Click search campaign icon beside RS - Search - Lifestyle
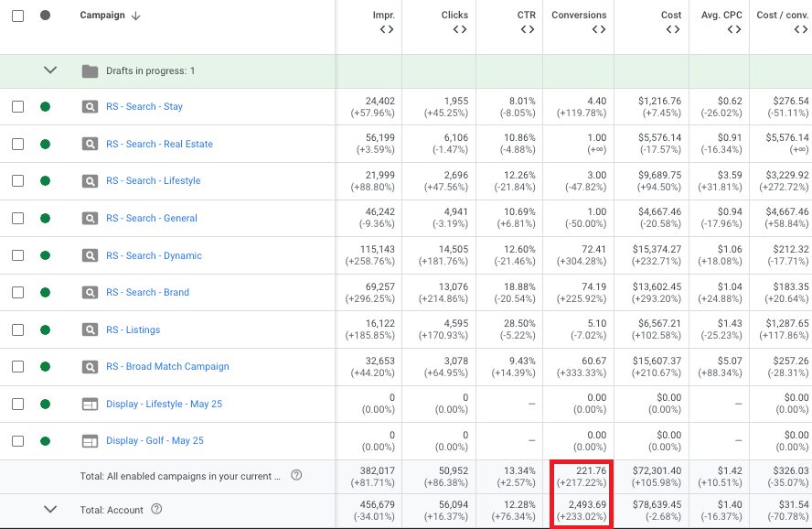812x529 pixels. (91, 181)
